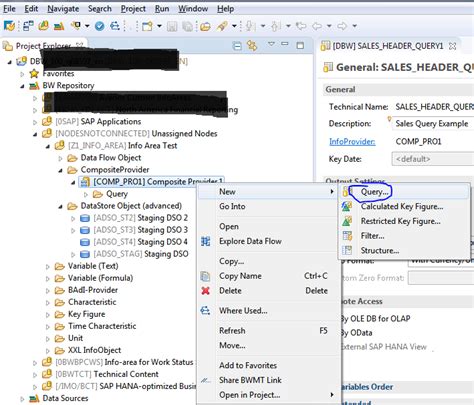This screenshot has height=405, width=474.
Task: Open the Project menu
Action: (x=133, y=9)
